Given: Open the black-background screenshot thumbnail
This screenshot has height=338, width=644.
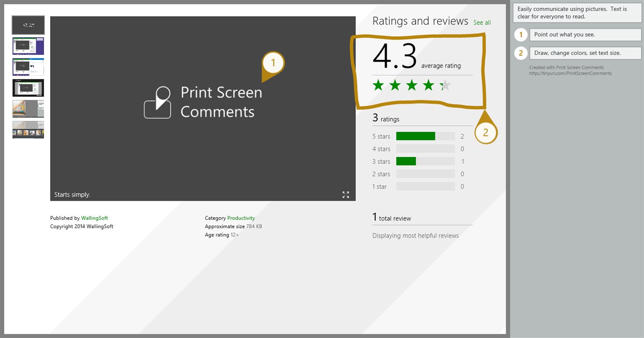Looking at the screenshot, I should [28, 87].
